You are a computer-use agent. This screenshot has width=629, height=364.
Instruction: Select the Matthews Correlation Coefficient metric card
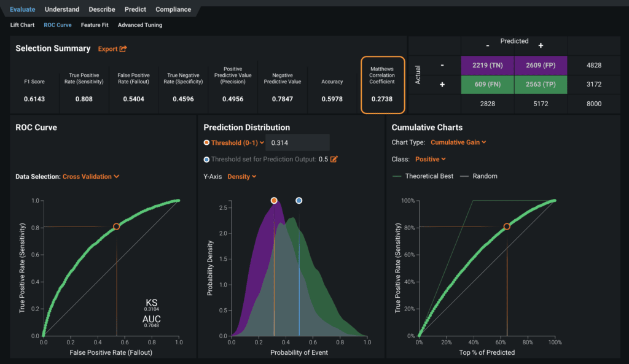click(382, 85)
